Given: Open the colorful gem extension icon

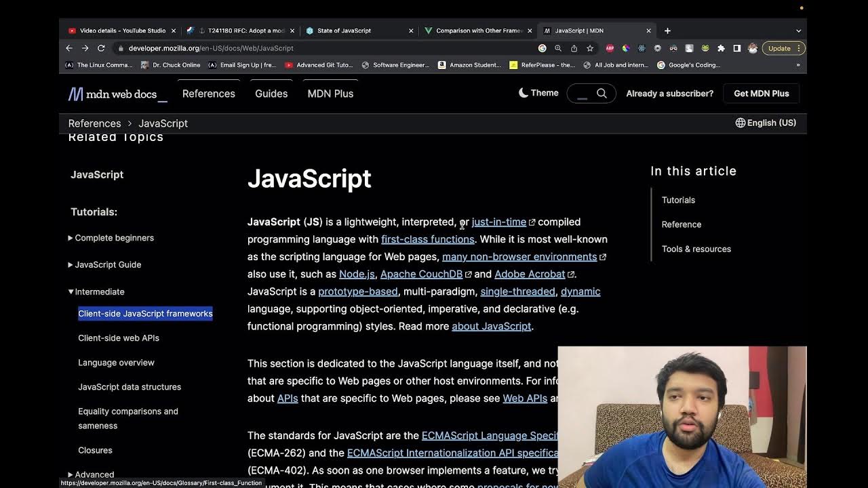Looking at the screenshot, I should point(625,48).
